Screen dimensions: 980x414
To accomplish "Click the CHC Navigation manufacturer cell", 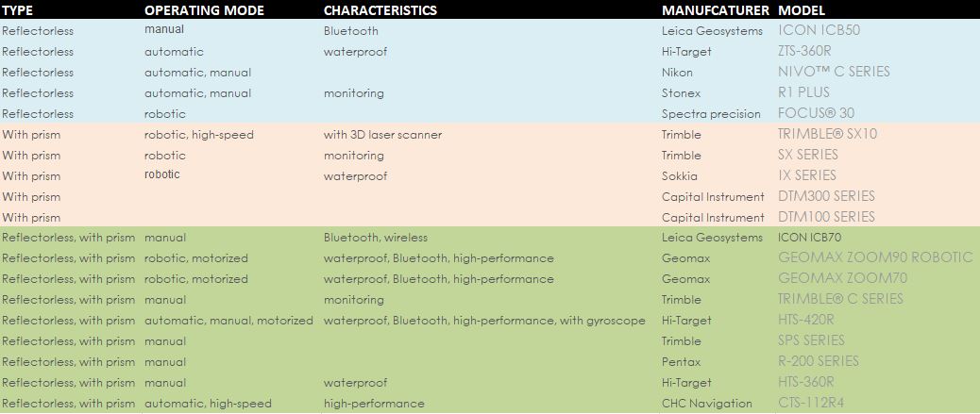I will coord(707,404).
